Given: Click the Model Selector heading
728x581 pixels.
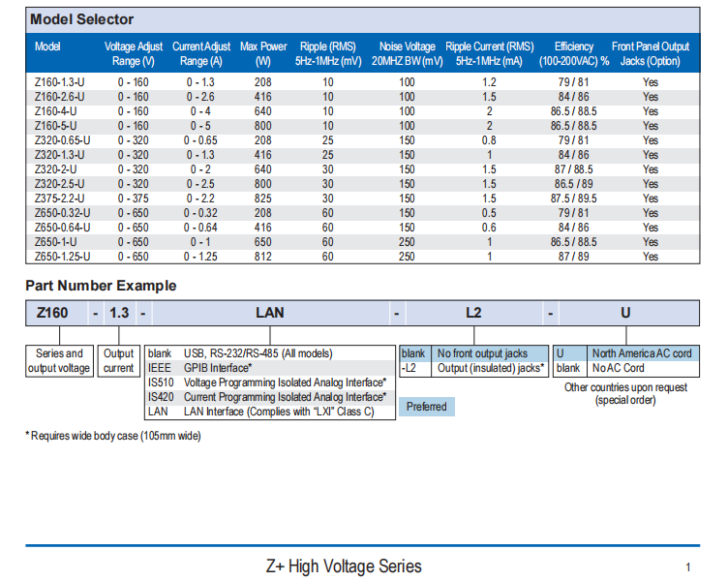Looking at the screenshot, I should (x=81, y=19).
